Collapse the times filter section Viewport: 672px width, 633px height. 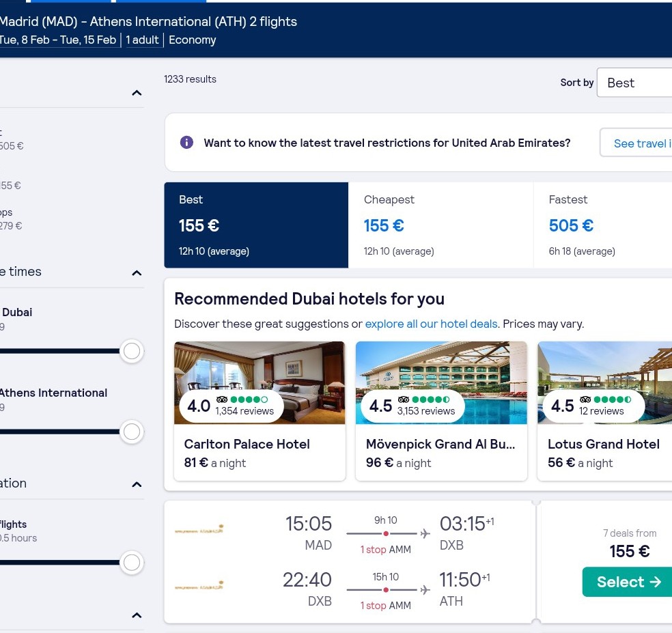pos(137,273)
